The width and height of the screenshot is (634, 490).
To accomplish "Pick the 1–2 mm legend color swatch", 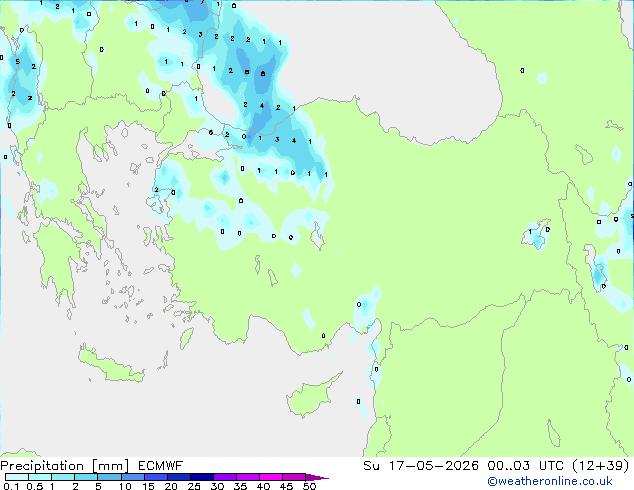I will [63, 477].
